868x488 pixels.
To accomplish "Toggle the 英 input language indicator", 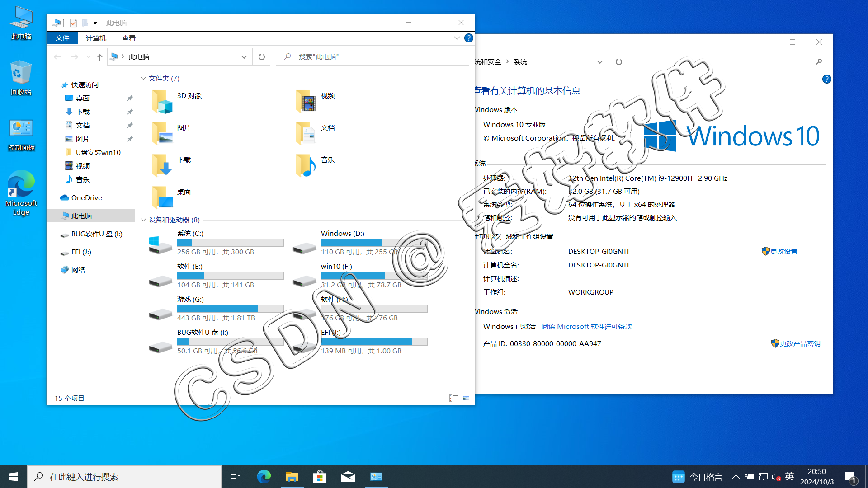I will point(789,477).
